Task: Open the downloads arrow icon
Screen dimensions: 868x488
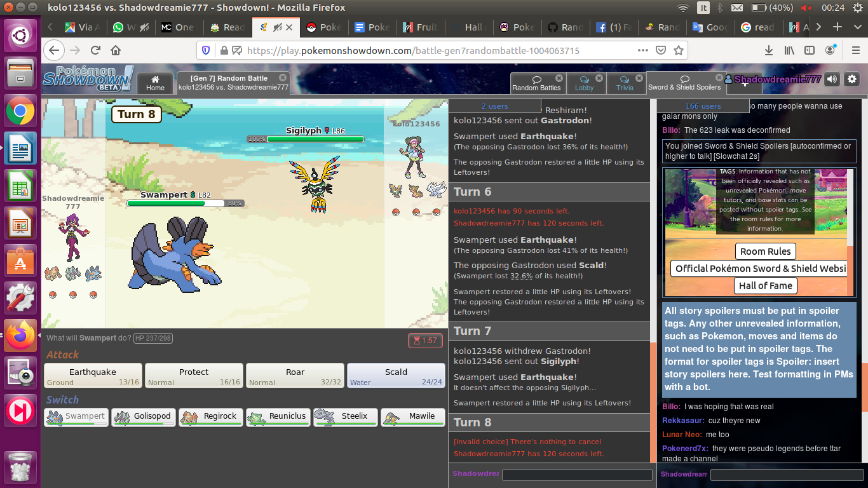Action: (x=769, y=50)
